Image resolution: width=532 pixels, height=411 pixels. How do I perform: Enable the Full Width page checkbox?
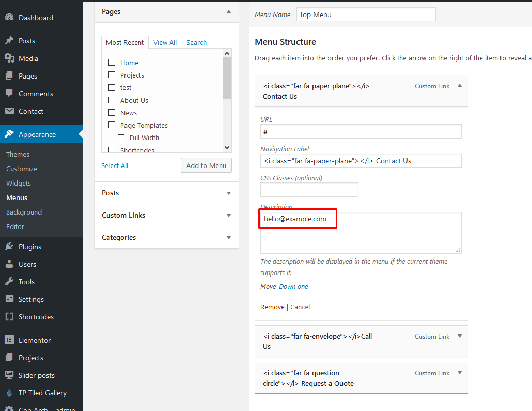coord(121,138)
